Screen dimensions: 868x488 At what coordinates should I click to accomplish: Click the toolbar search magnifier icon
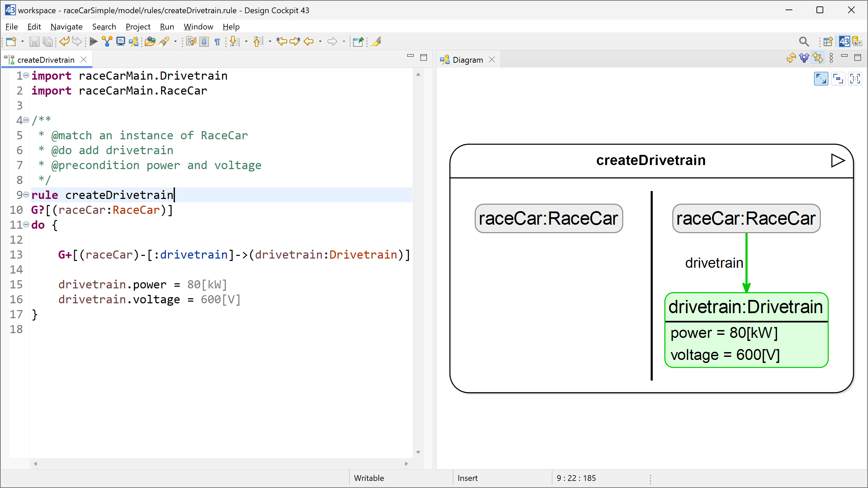point(804,41)
